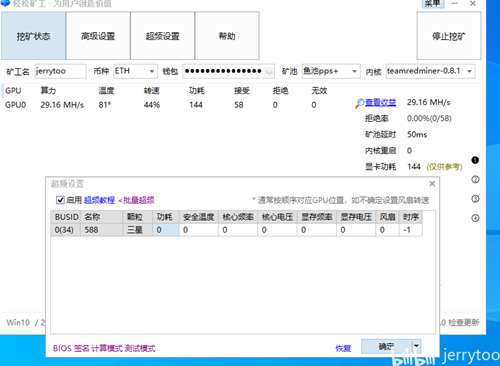Select the circled number 4 icon
This screenshot has width=500, height=366.
pos(475,218)
